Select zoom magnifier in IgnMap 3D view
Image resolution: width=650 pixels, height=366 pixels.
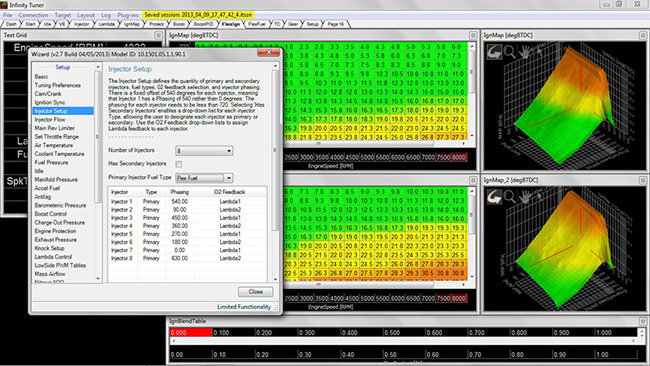click(x=509, y=52)
